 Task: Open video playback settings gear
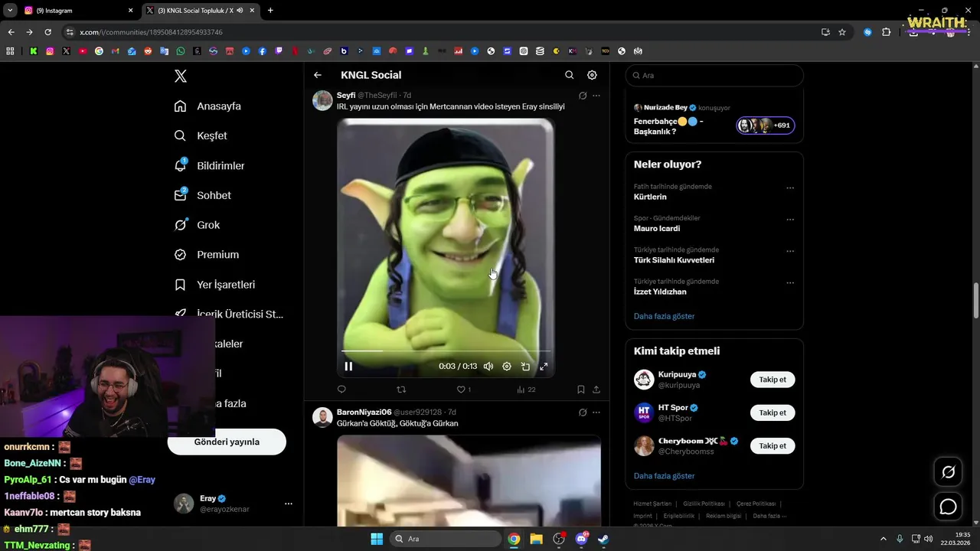(507, 367)
